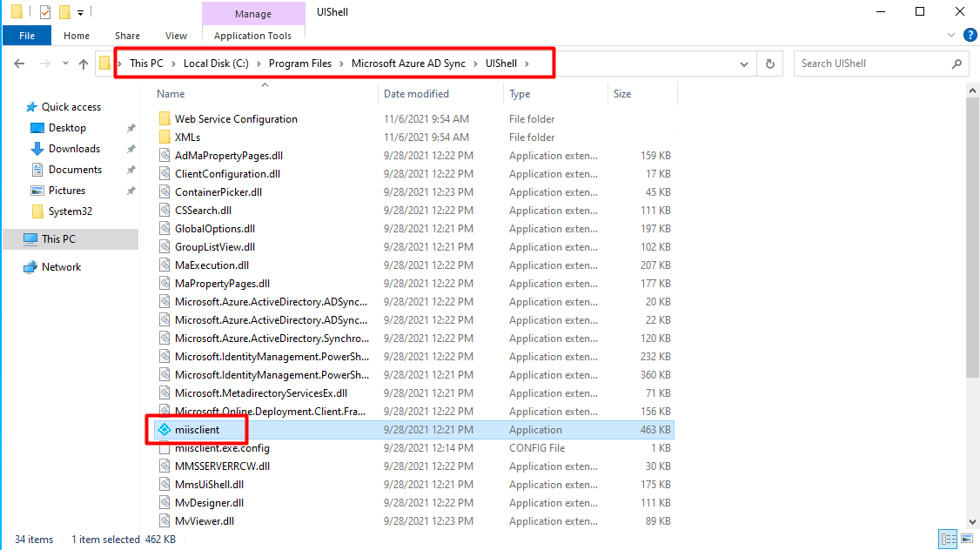This screenshot has height=550, width=980.
Task: Click the New folder icon in quick access toolbar
Action: point(64,12)
